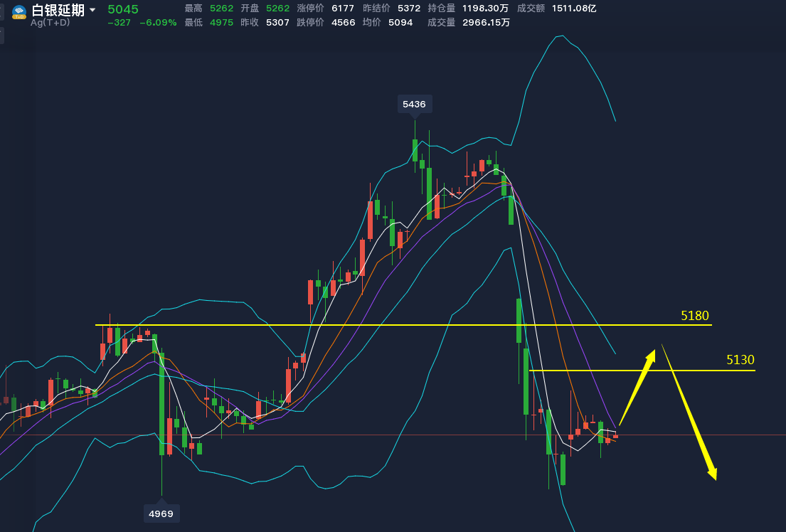This screenshot has height=532, width=786.
Task: Click the 昨结价 label
Action: pyautogui.click(x=376, y=9)
